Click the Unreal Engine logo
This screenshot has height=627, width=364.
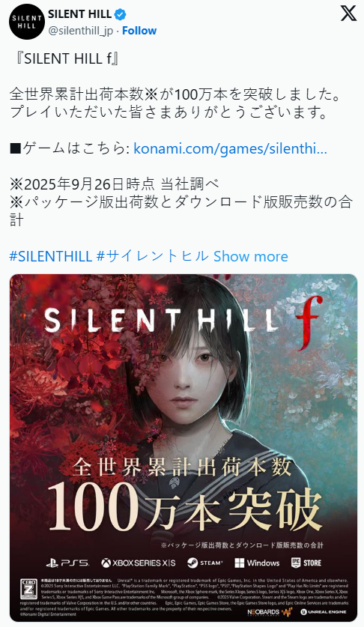pyautogui.click(x=324, y=612)
